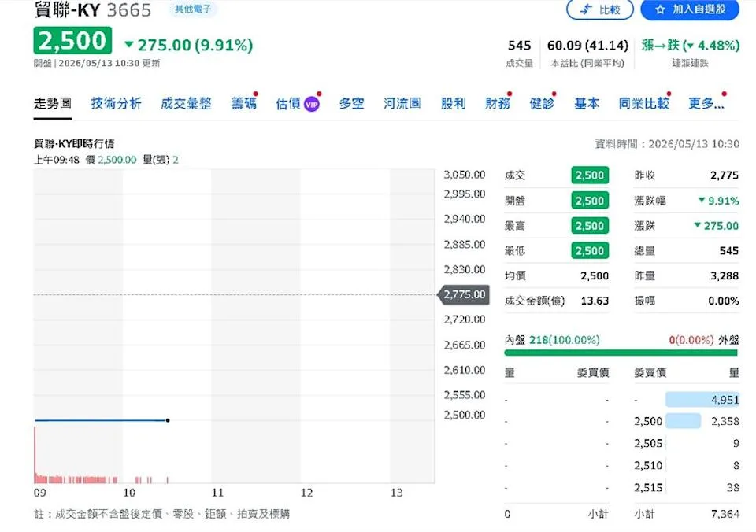Click the opening volume spike bar
Screen dimensions: 756x532
coord(35,454)
